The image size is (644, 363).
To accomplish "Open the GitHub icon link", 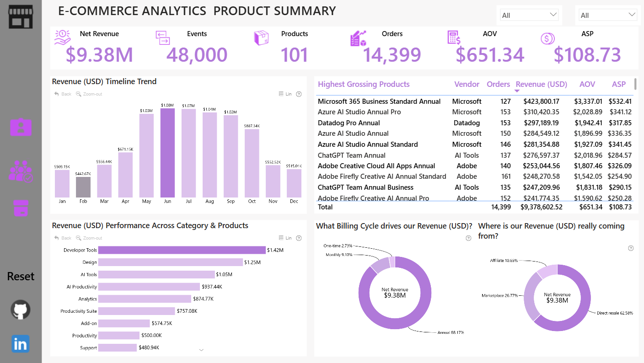I will (x=21, y=310).
